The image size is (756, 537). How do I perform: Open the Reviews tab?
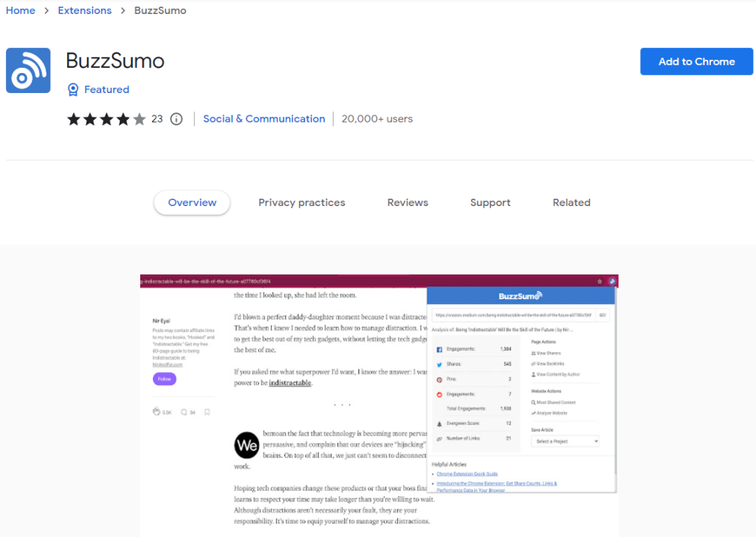click(x=408, y=202)
